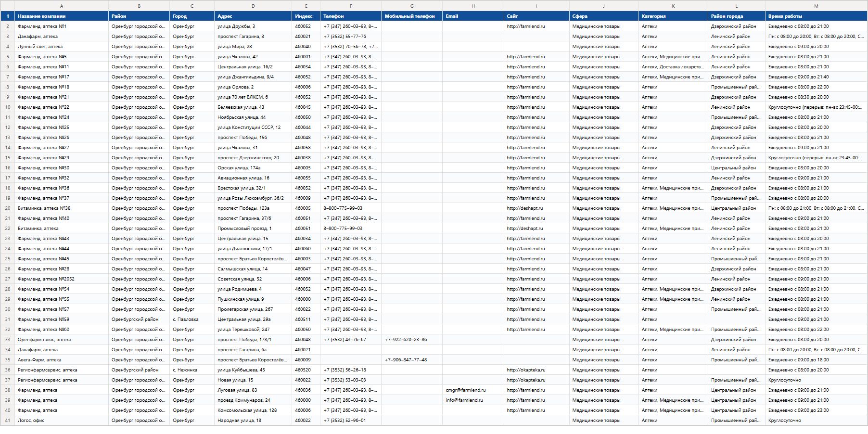Select column M by its letter header
The width and height of the screenshot is (868, 434).
816,6
